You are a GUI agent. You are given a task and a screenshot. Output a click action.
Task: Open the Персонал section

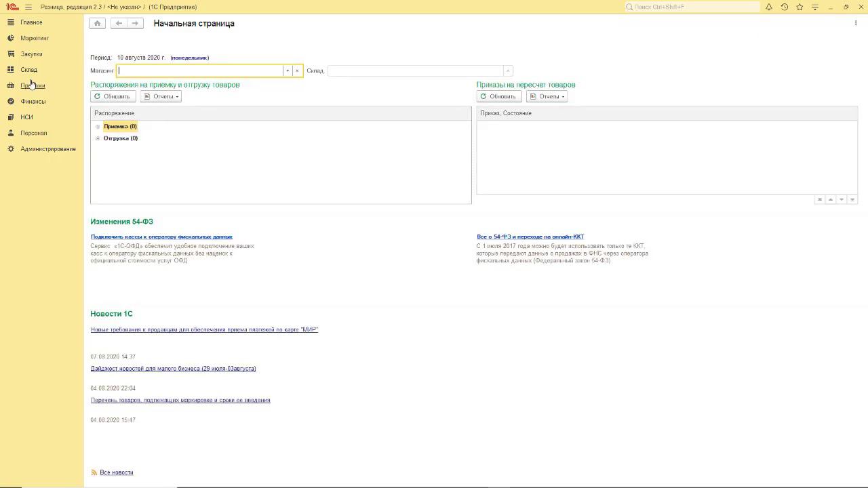click(34, 133)
